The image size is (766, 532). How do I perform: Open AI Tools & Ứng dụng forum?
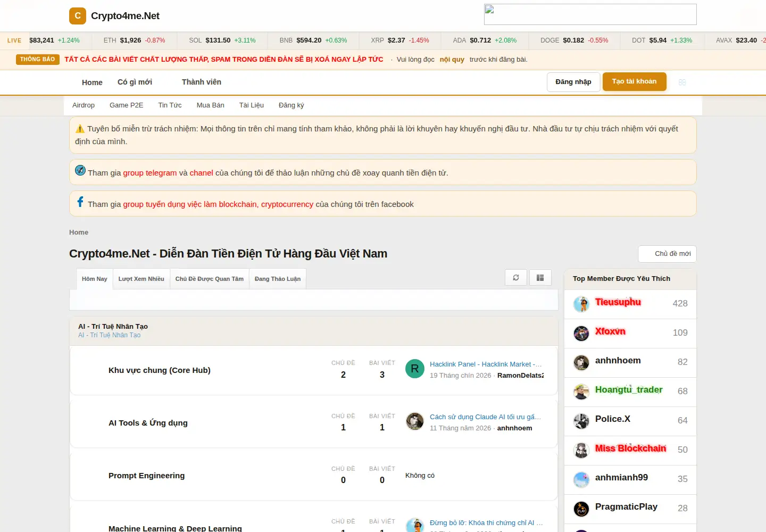tap(148, 423)
